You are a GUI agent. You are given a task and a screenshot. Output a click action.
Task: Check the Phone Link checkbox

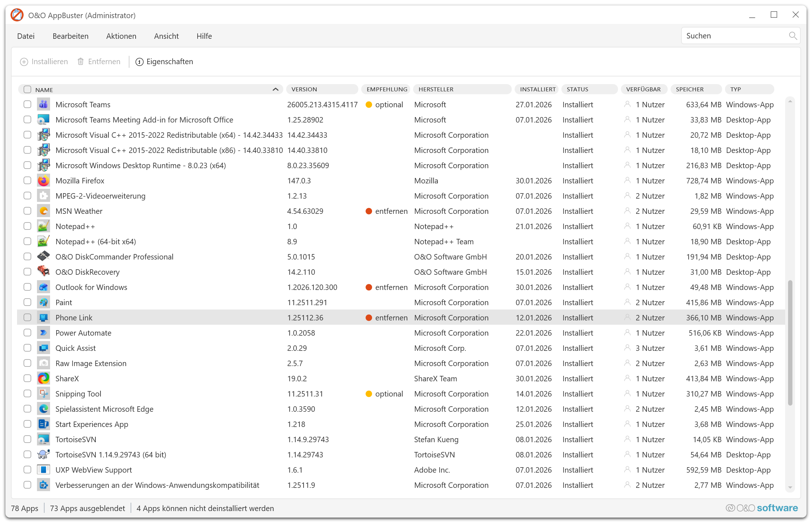pos(28,317)
